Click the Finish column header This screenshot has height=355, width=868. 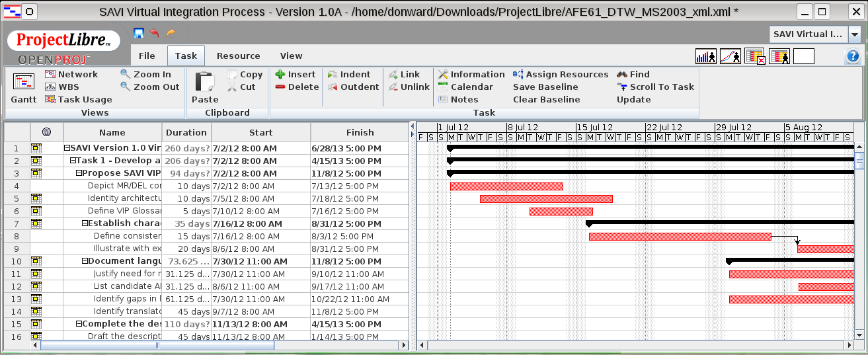tap(360, 132)
